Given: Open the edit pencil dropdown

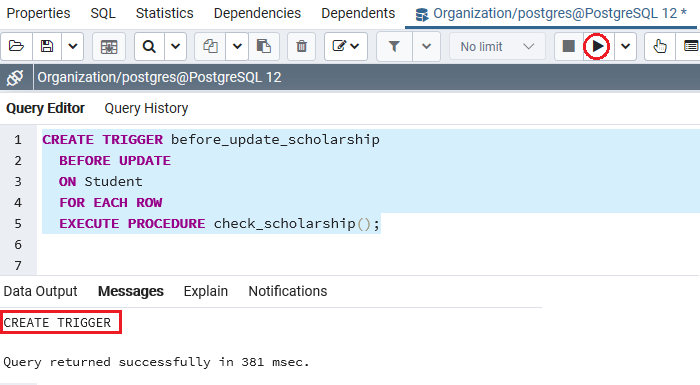Looking at the screenshot, I should (x=346, y=46).
